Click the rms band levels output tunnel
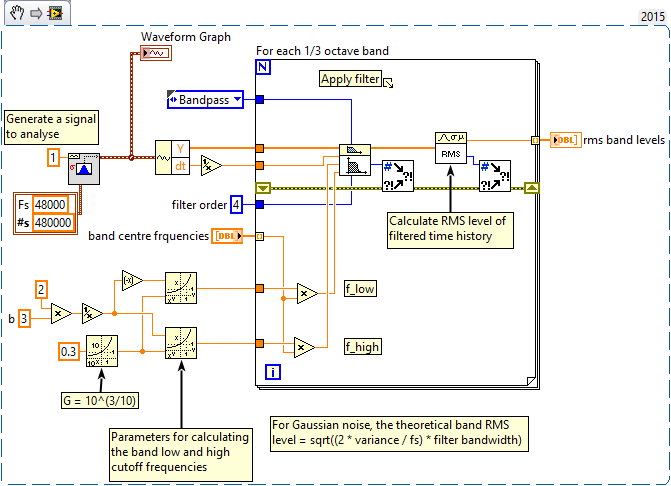Image resolution: width=671 pixels, height=486 pixels. [x=535, y=140]
